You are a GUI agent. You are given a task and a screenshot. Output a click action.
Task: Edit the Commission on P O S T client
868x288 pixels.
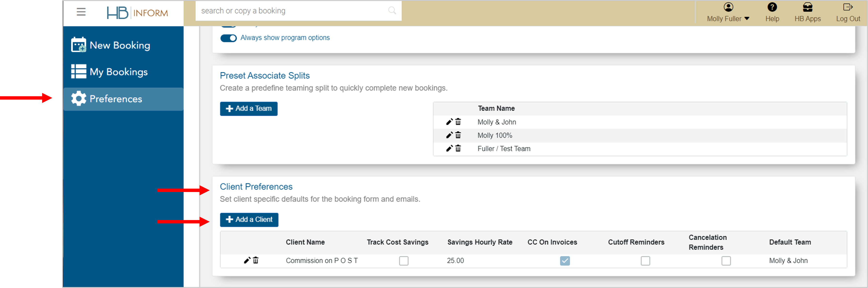point(247,260)
